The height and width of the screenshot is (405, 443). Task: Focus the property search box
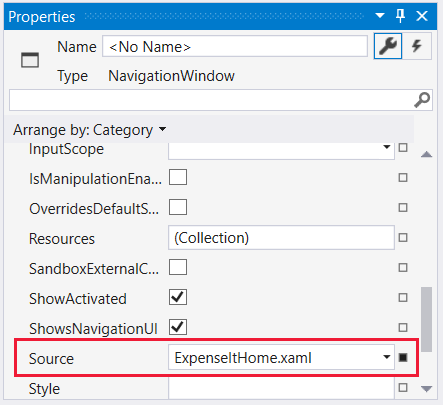(x=221, y=100)
